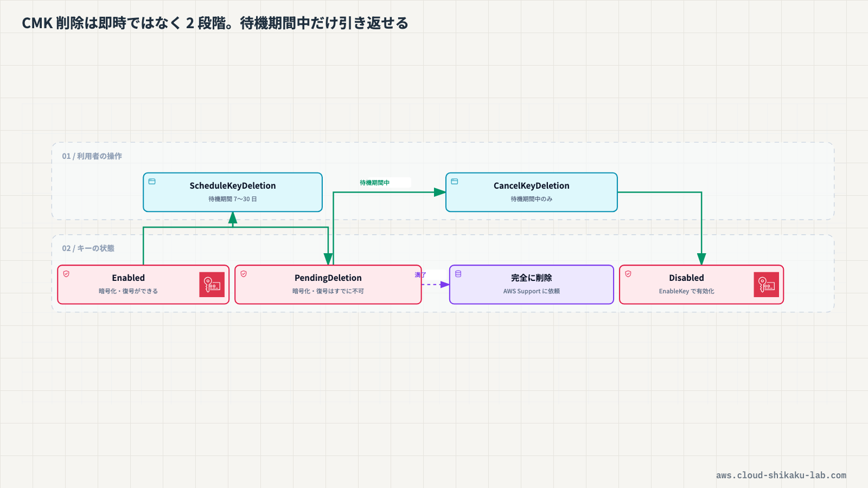Click the shield icon in the Disabled box
868x488 pixels.
(628, 274)
